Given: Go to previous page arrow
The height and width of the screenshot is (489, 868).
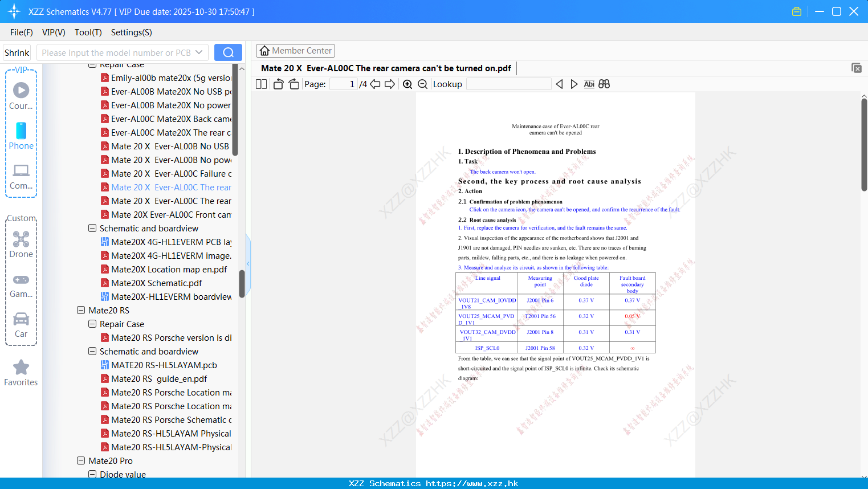Looking at the screenshot, I should [x=375, y=84].
